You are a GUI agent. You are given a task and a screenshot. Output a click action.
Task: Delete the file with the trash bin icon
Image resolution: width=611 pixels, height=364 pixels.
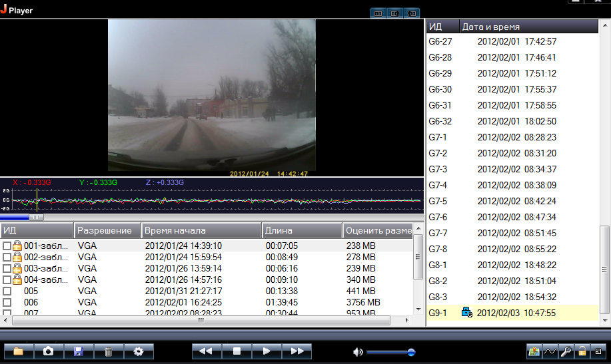(109, 351)
